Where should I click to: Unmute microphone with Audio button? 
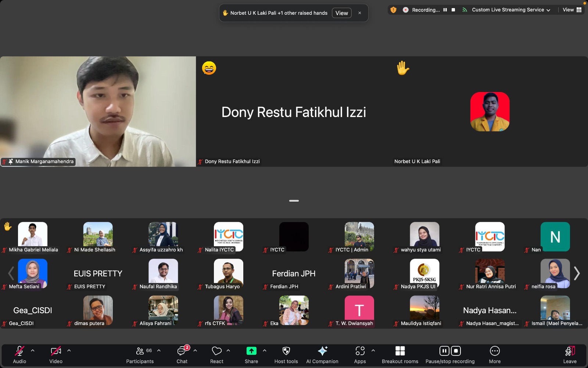19,351
